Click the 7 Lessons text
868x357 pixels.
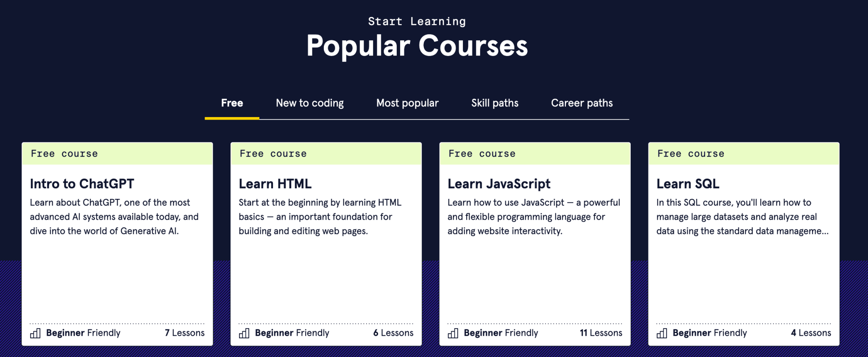pos(185,333)
